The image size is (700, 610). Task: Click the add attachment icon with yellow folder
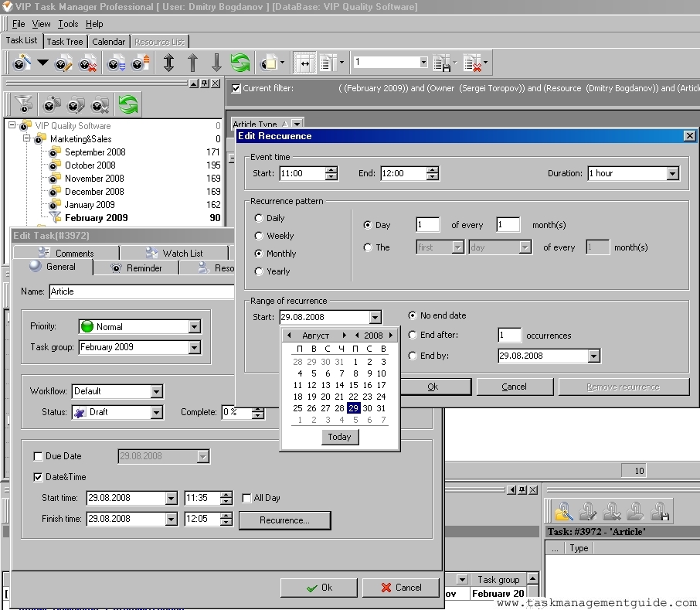click(x=563, y=512)
